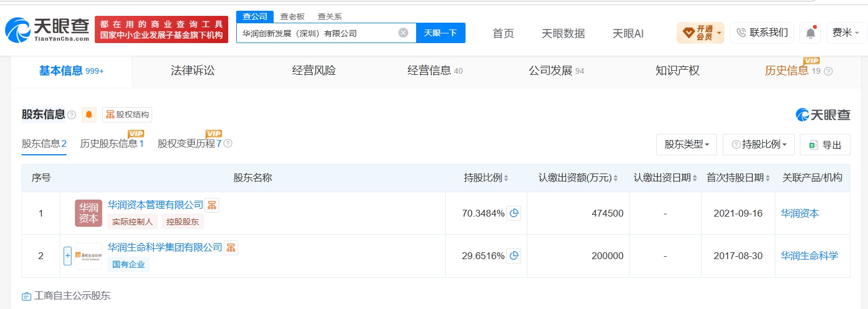
Task: Click the 474500 capital amount cell
Action: 578,214
